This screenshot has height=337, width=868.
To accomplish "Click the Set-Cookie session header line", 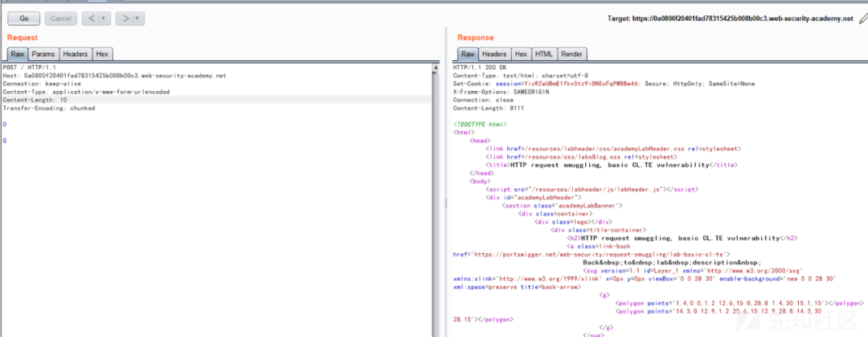I will [604, 84].
